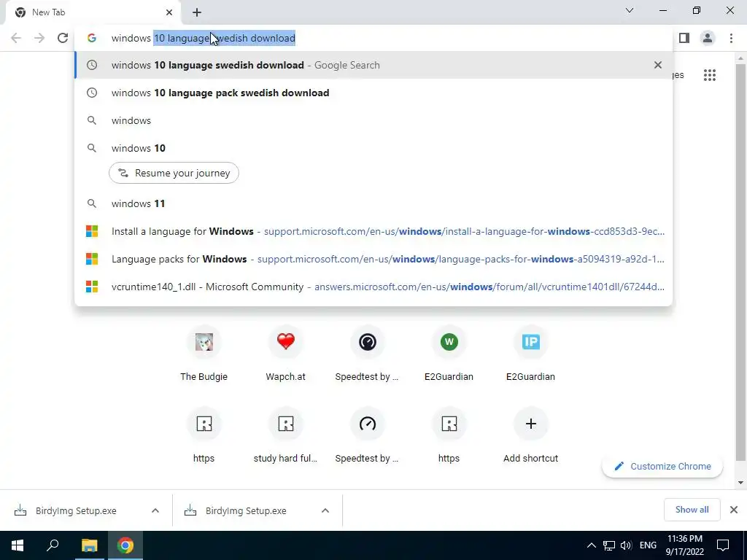Open File Explorer from taskbar
The image size is (747, 560).
coord(89,545)
